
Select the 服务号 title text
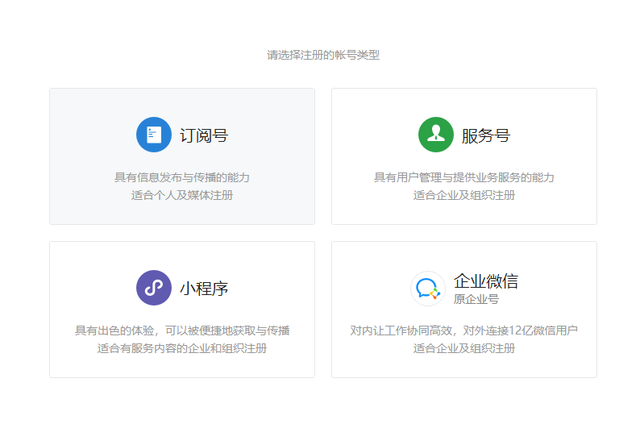(x=486, y=136)
